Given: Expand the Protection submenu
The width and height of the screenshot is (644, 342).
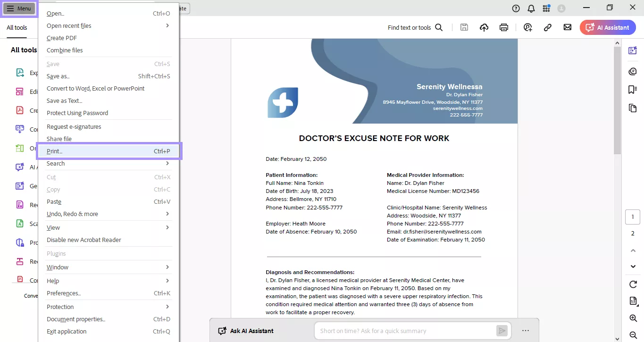Looking at the screenshot, I should point(109,307).
